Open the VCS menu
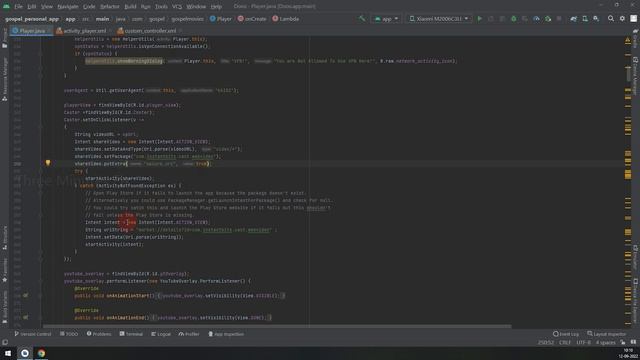 [x=177, y=7]
